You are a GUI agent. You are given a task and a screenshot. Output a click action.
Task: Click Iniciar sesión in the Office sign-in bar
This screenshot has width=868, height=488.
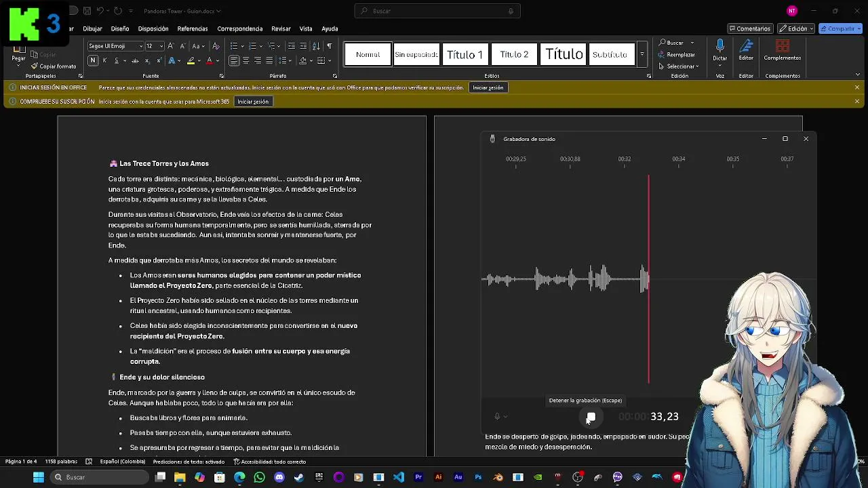(488, 87)
